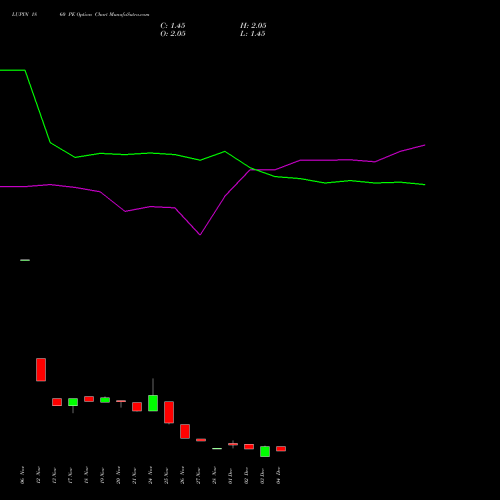Click the red candle on 21 Nov
The width and height of the screenshot is (500, 500).
(x=137, y=407)
